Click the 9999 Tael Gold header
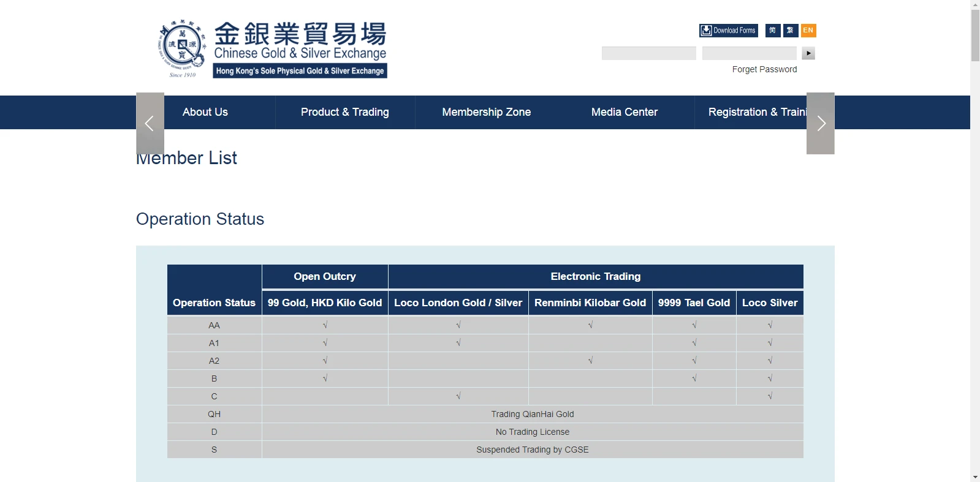Viewport: 980px width, 482px height. [x=694, y=303]
